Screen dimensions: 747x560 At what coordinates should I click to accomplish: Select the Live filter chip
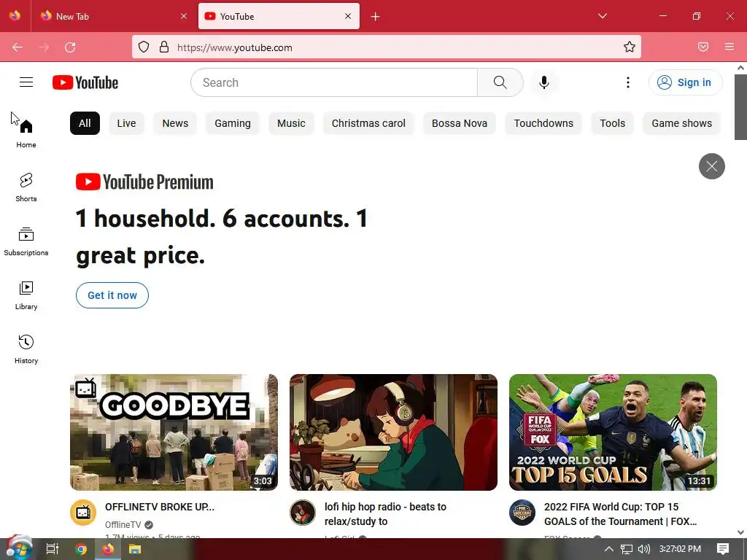(x=126, y=123)
